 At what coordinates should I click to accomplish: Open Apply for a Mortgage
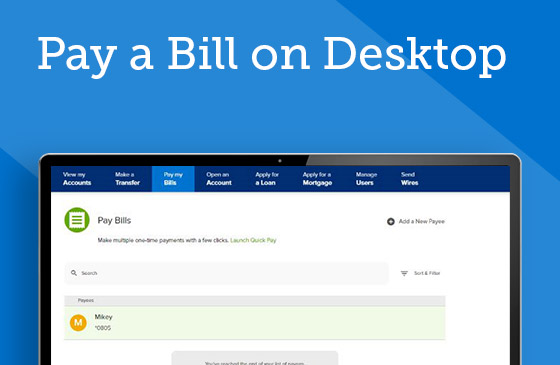317,179
